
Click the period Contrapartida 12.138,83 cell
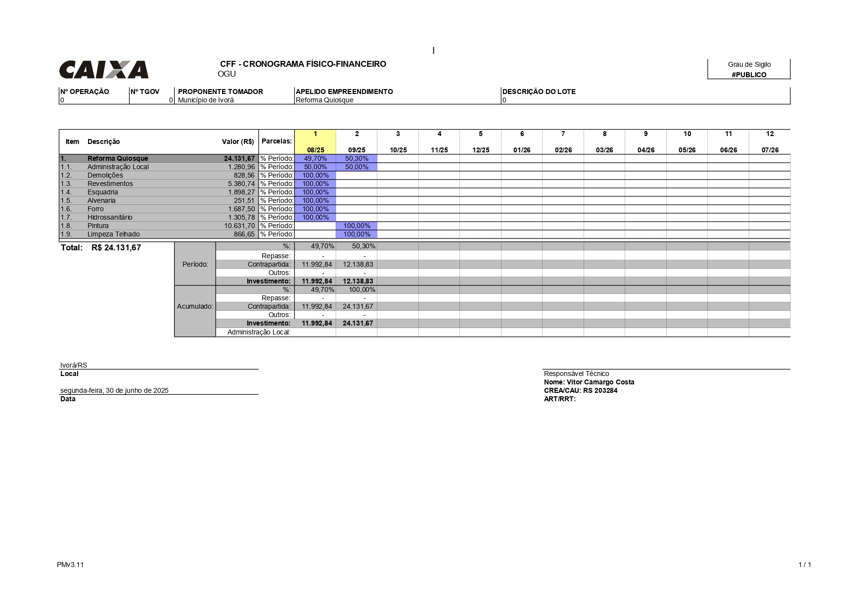coord(357,264)
